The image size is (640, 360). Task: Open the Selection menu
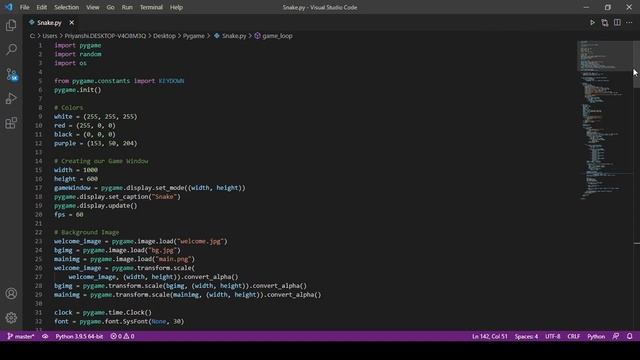coord(67,7)
